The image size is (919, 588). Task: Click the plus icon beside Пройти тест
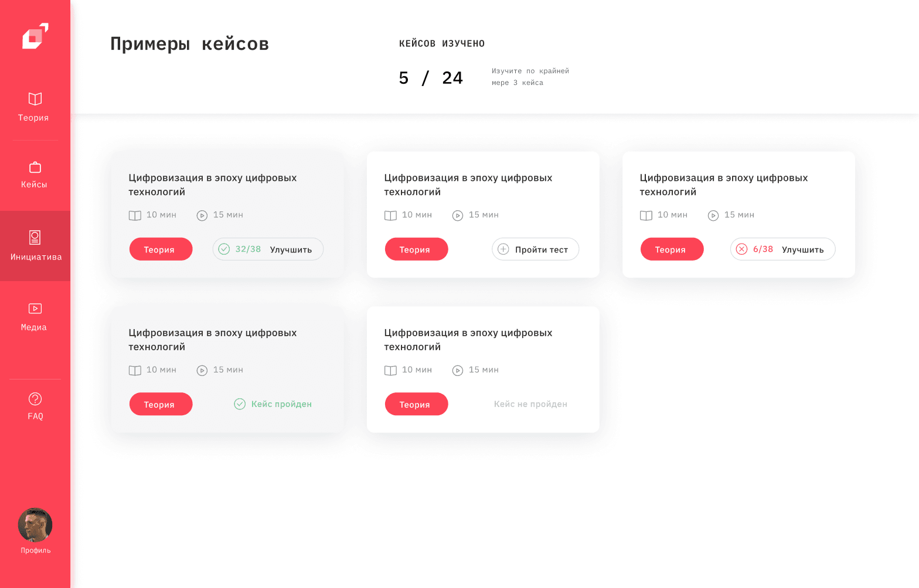[x=503, y=249]
